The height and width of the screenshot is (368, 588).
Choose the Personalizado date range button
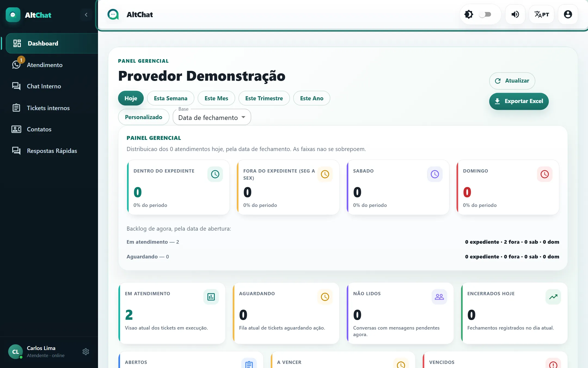[143, 117]
